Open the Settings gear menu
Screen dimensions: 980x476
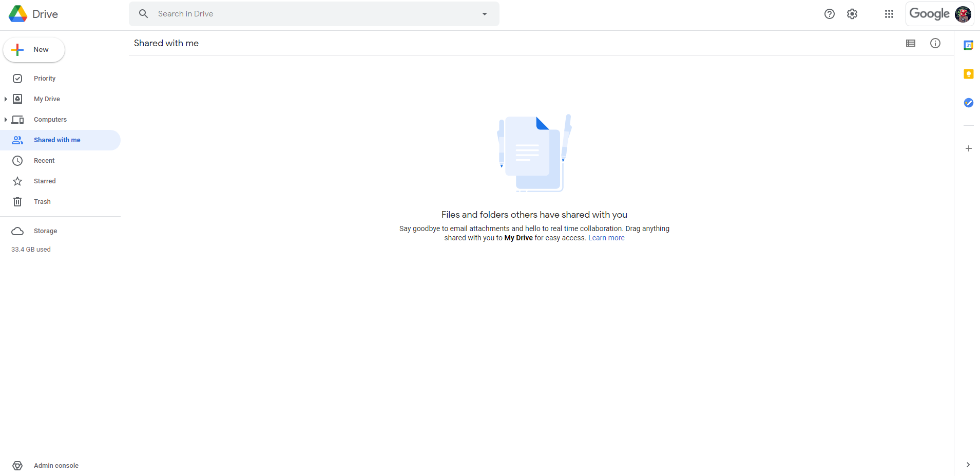[852, 14]
